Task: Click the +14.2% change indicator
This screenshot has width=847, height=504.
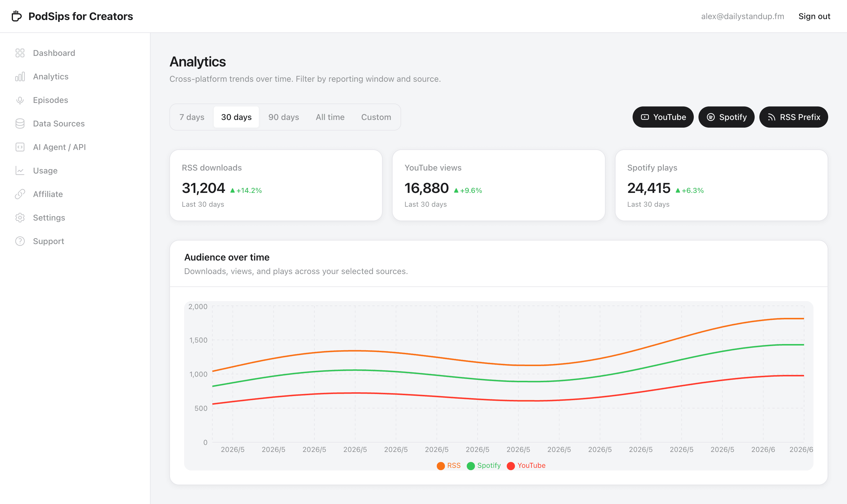Action: click(246, 191)
